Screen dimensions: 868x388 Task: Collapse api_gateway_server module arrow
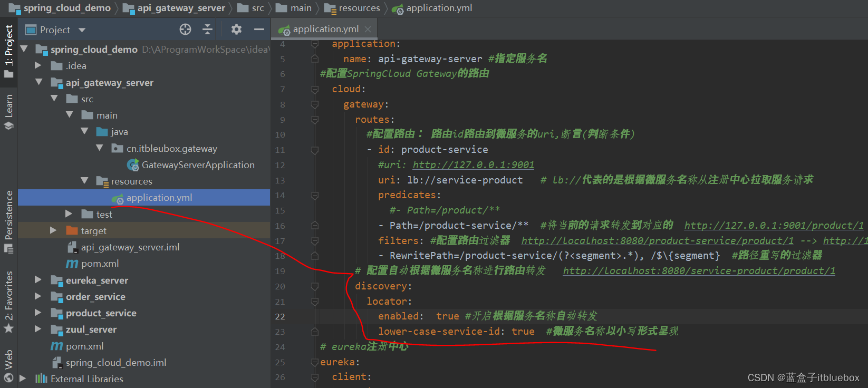38,82
